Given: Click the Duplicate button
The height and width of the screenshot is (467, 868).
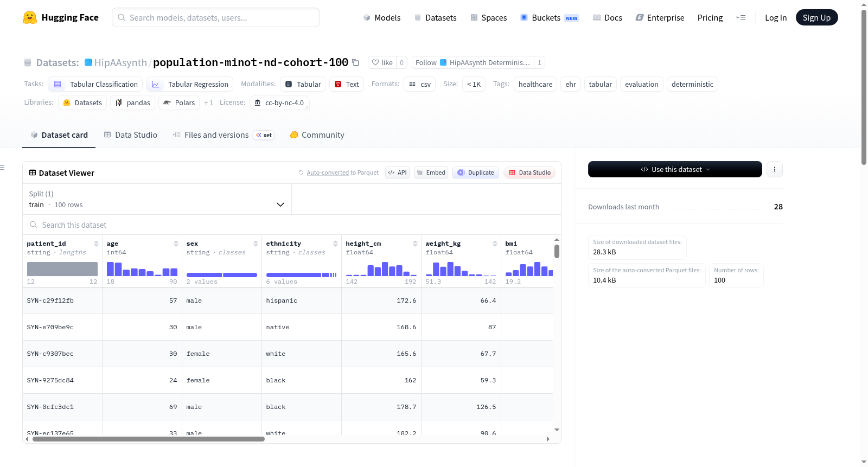Looking at the screenshot, I should click(x=476, y=172).
